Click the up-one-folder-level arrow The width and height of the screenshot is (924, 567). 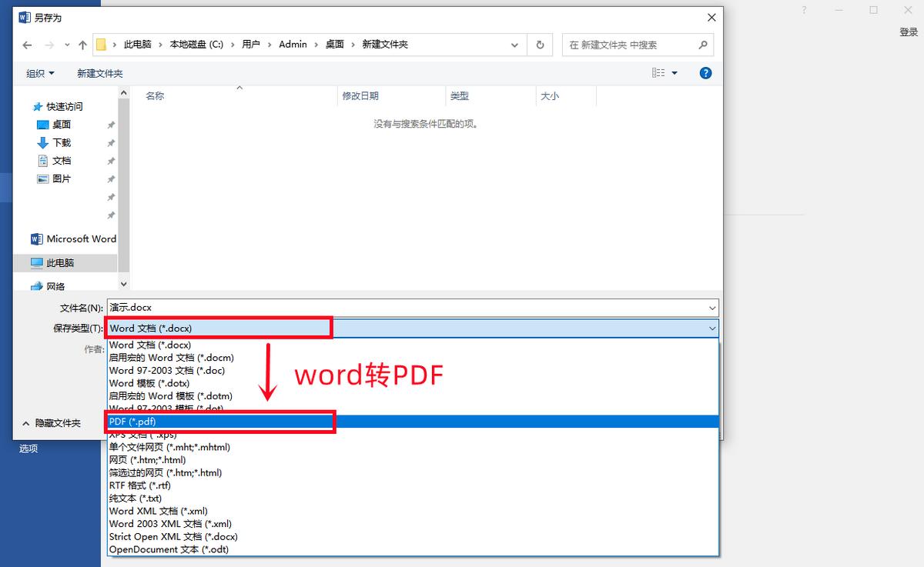click(x=82, y=45)
